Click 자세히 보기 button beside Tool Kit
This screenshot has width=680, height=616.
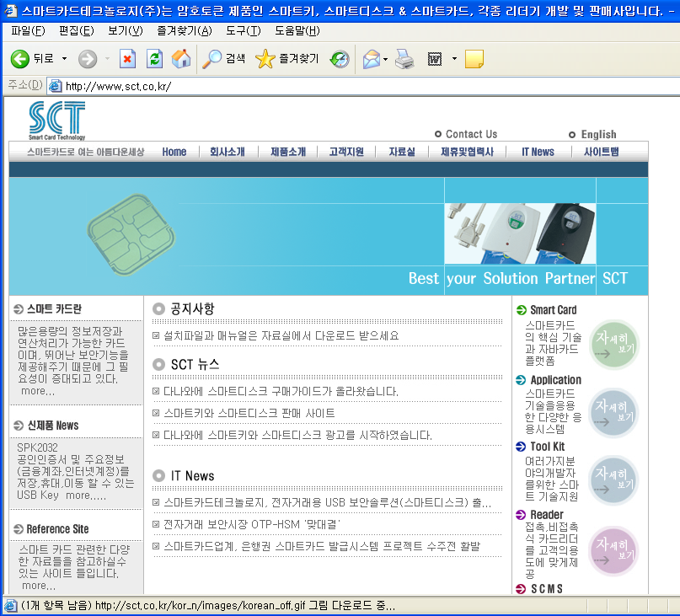point(613,480)
